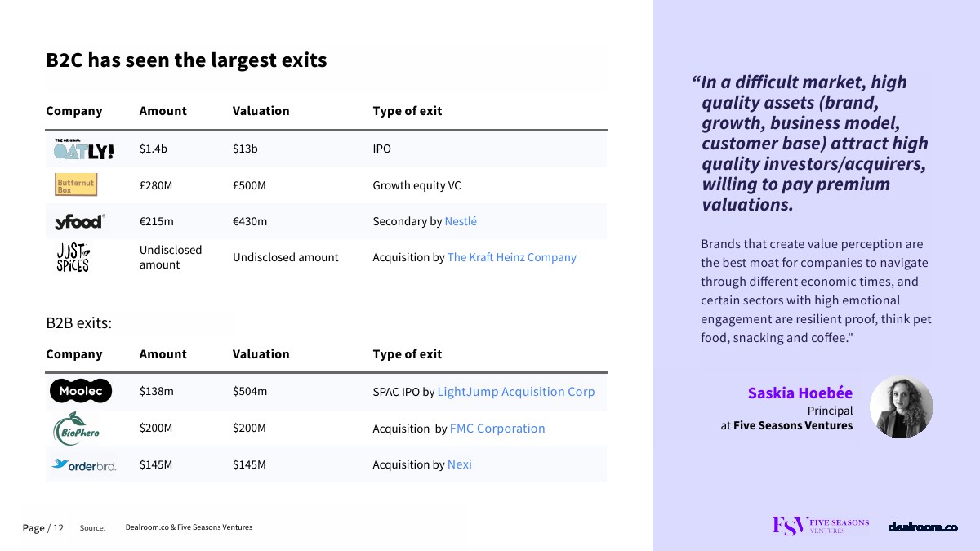
Task: Click the Moolec logo badge
Action: tap(81, 391)
